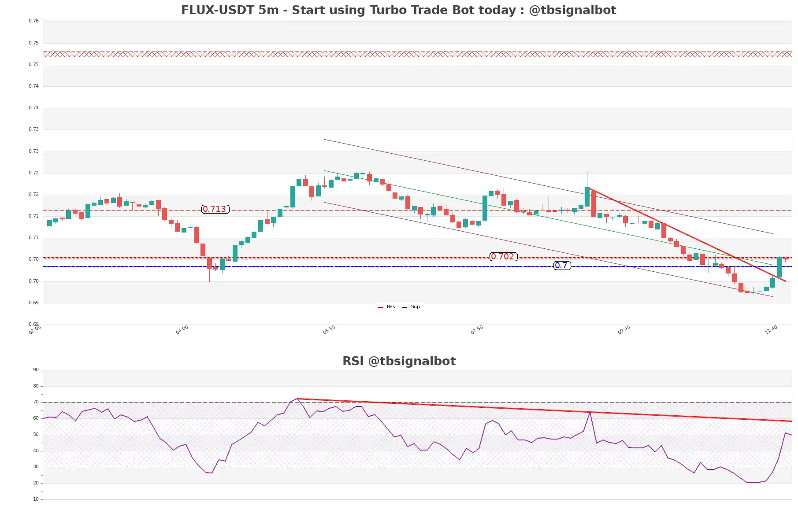The width and height of the screenshot is (798, 532).
Task: Click the RSI 30 axis tick label
Action: 36,467
